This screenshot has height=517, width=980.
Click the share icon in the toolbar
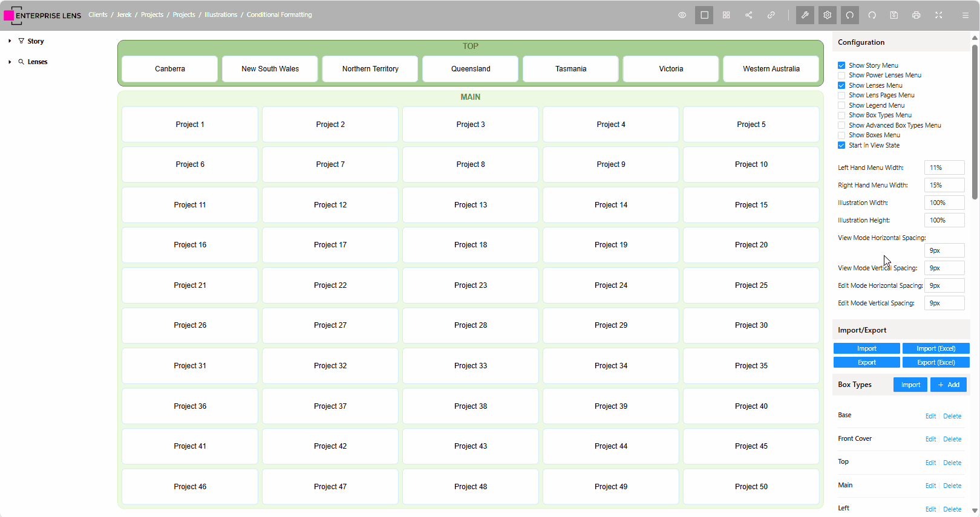pos(749,15)
